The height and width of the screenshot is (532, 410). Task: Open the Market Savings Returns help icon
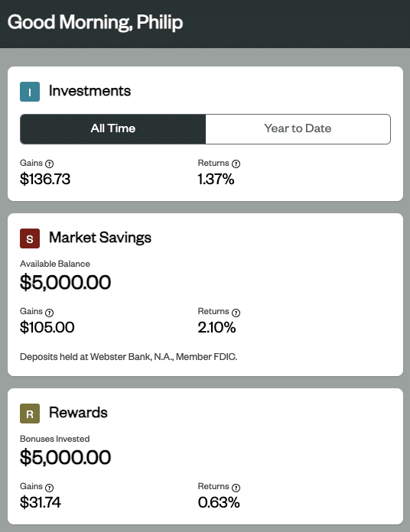(x=236, y=313)
